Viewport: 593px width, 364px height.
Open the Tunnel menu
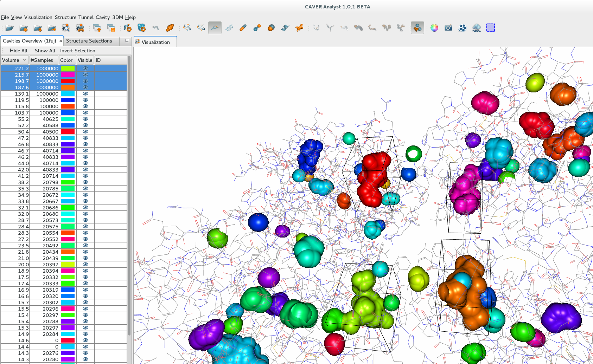click(x=86, y=17)
